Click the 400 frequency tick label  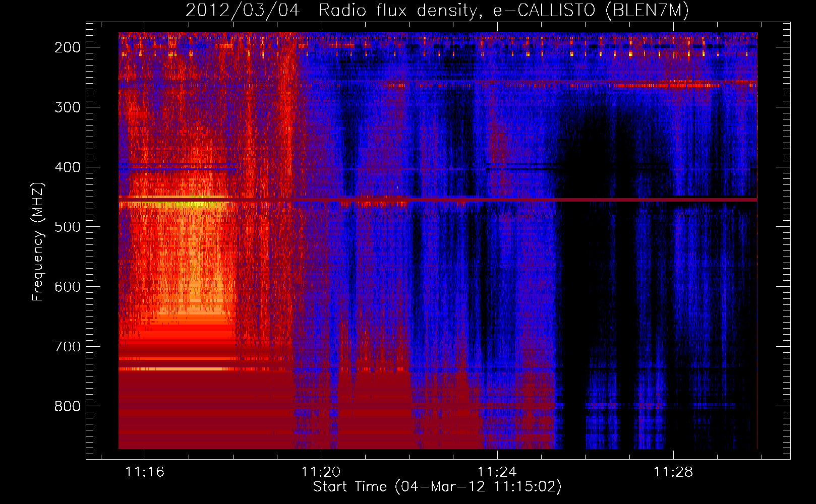pos(68,167)
